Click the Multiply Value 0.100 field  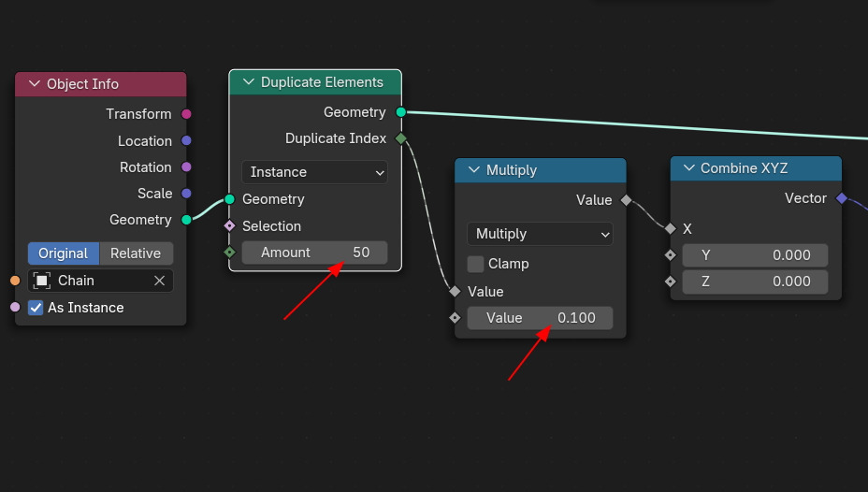point(540,318)
